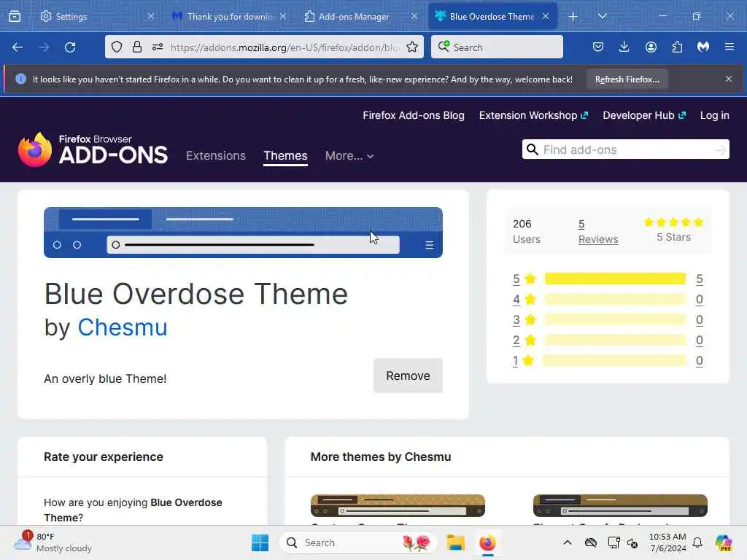
Task: Click the 5-star review count number
Action: [x=699, y=279]
